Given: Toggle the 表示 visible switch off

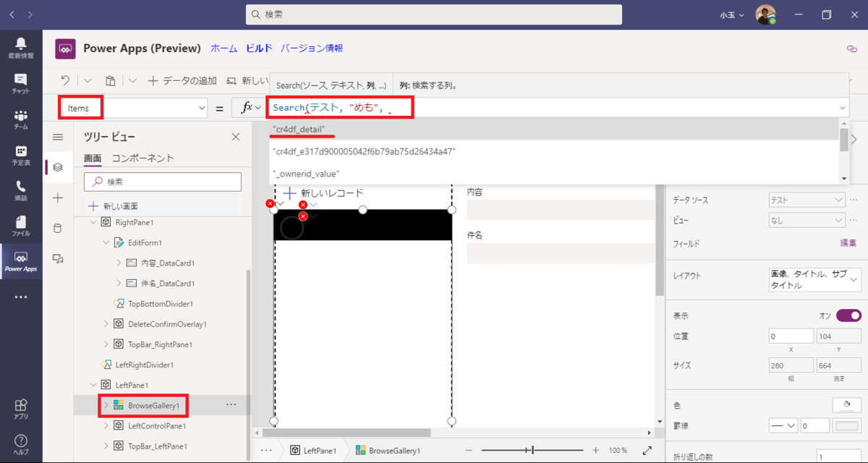Looking at the screenshot, I should [848, 315].
